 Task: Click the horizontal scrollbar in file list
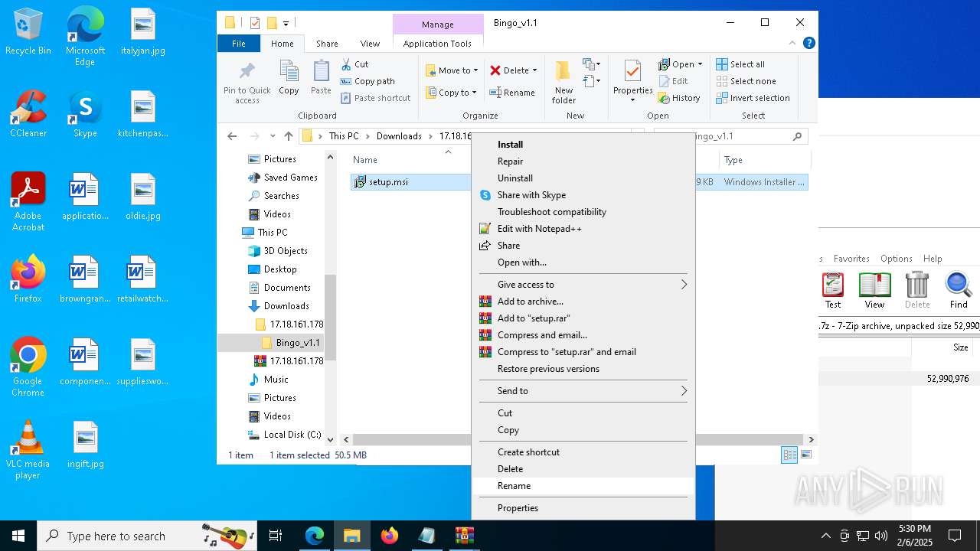(x=578, y=439)
